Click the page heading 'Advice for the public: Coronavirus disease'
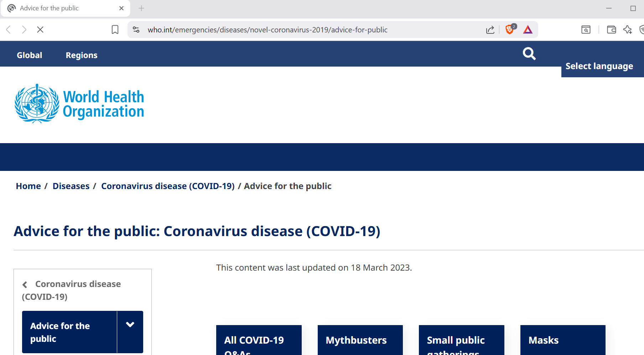The image size is (644, 355). [197, 231]
